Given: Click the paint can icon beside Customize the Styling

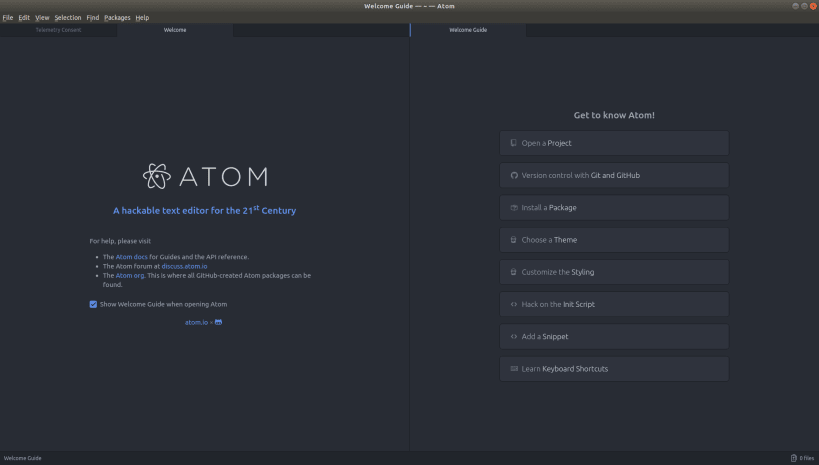Looking at the screenshot, I should [x=513, y=272].
